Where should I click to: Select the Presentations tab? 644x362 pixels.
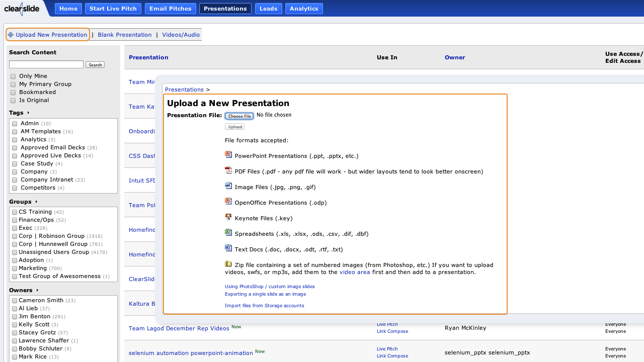pyautogui.click(x=225, y=9)
